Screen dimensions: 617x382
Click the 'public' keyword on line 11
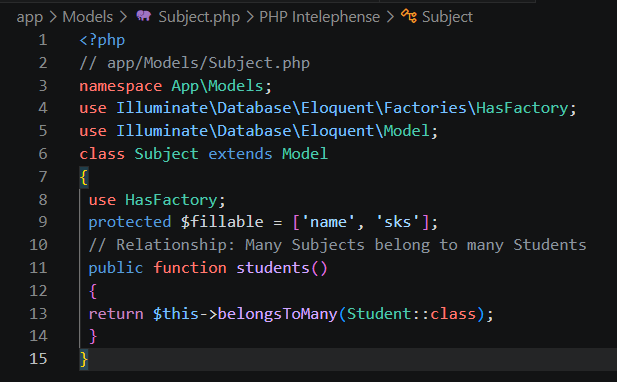click(x=116, y=268)
